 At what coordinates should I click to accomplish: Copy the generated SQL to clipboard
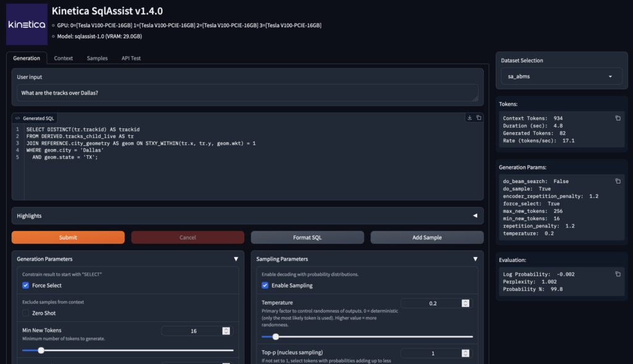click(x=478, y=117)
